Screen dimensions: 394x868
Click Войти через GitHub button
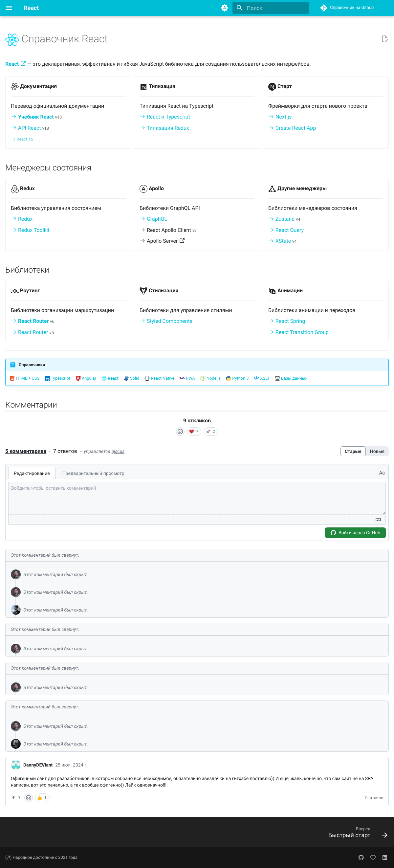[355, 533]
